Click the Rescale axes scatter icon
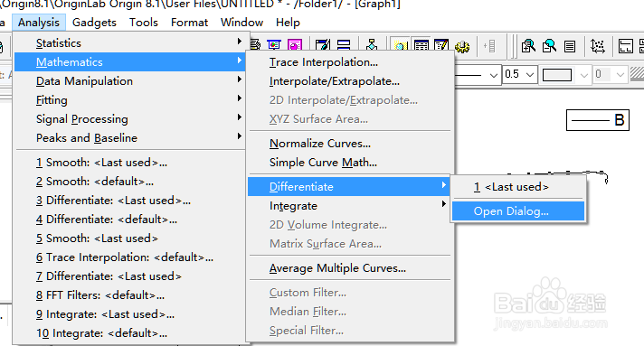Image resolution: width=644 pixels, height=346 pixels. [598, 46]
